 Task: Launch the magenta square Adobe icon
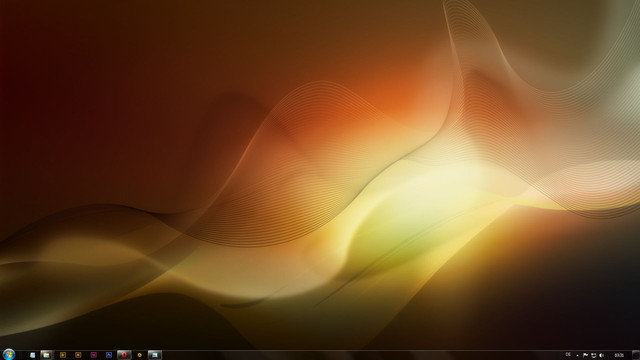(93, 355)
